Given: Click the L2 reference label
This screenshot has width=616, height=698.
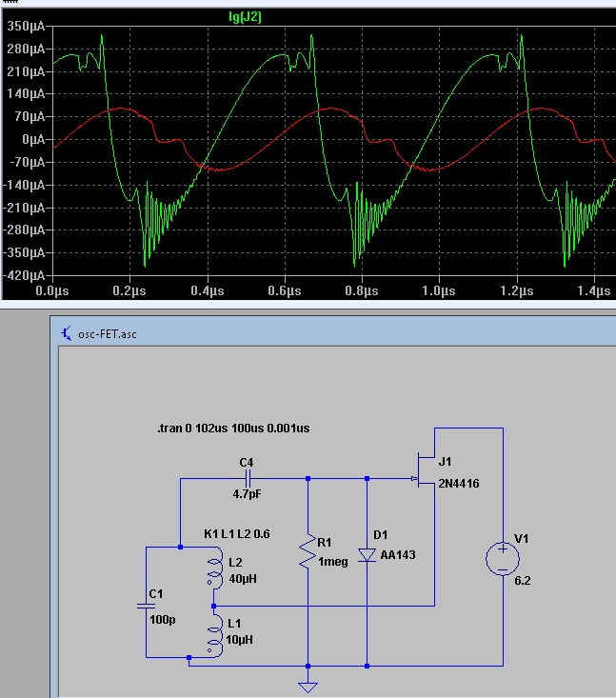Looking at the screenshot, I should pyautogui.click(x=235, y=562).
